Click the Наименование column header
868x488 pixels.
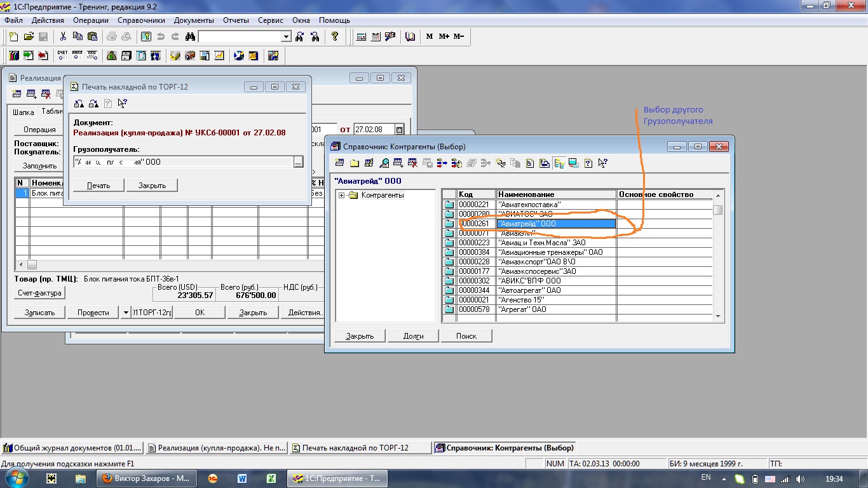[556, 194]
